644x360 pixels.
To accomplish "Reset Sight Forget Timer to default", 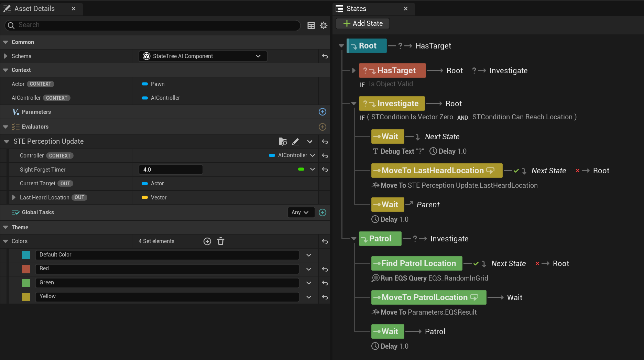I will [x=325, y=170].
